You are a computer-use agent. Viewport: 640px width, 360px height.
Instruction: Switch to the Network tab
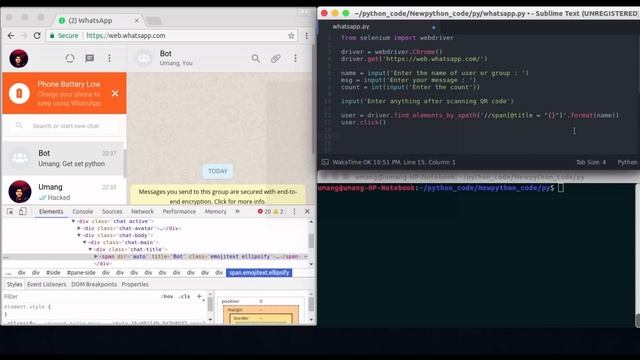click(142, 211)
